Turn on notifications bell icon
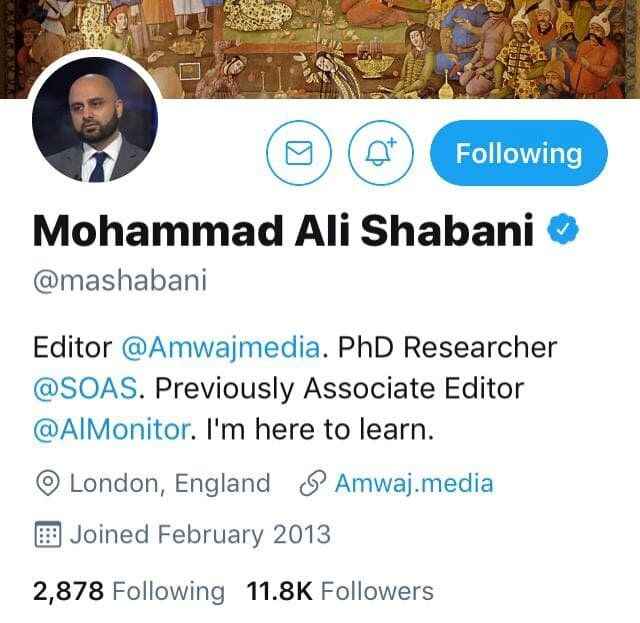 click(x=381, y=153)
